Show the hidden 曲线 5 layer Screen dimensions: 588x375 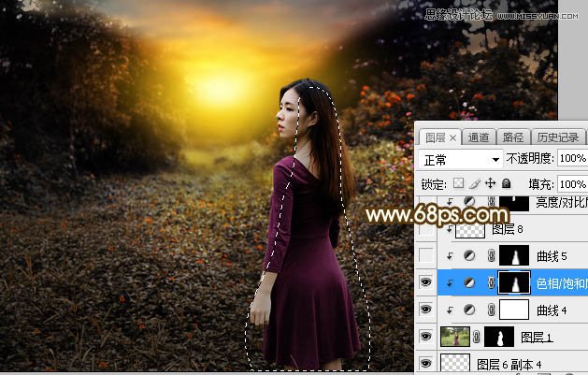(425, 255)
